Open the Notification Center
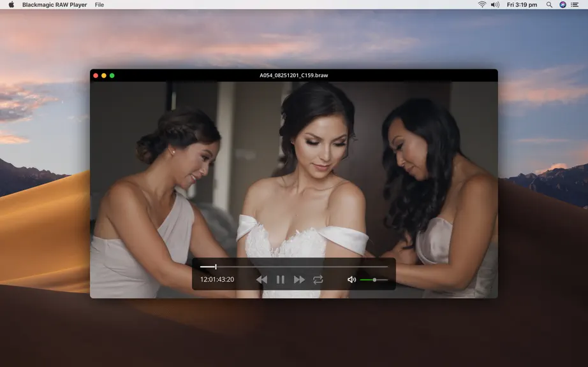This screenshot has height=367, width=588. [575, 4]
